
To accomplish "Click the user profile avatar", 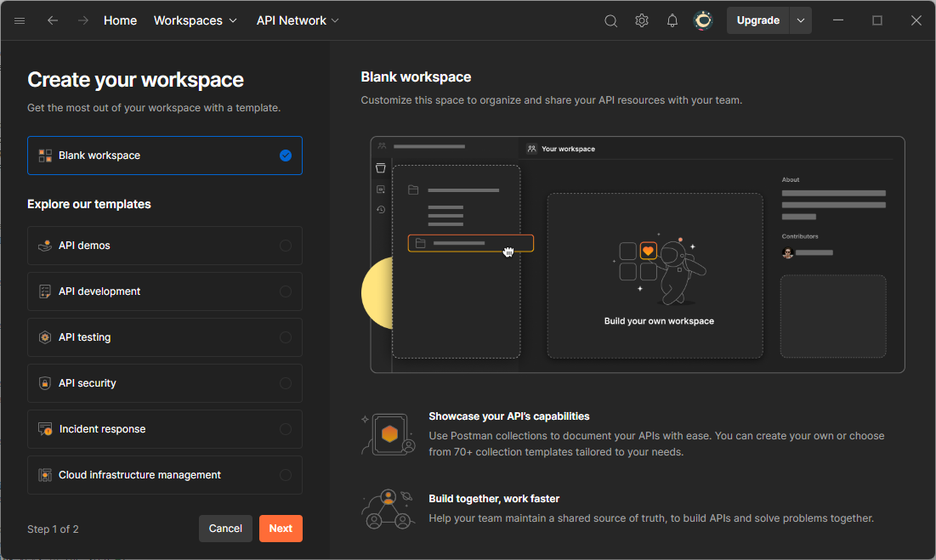I will click(703, 20).
